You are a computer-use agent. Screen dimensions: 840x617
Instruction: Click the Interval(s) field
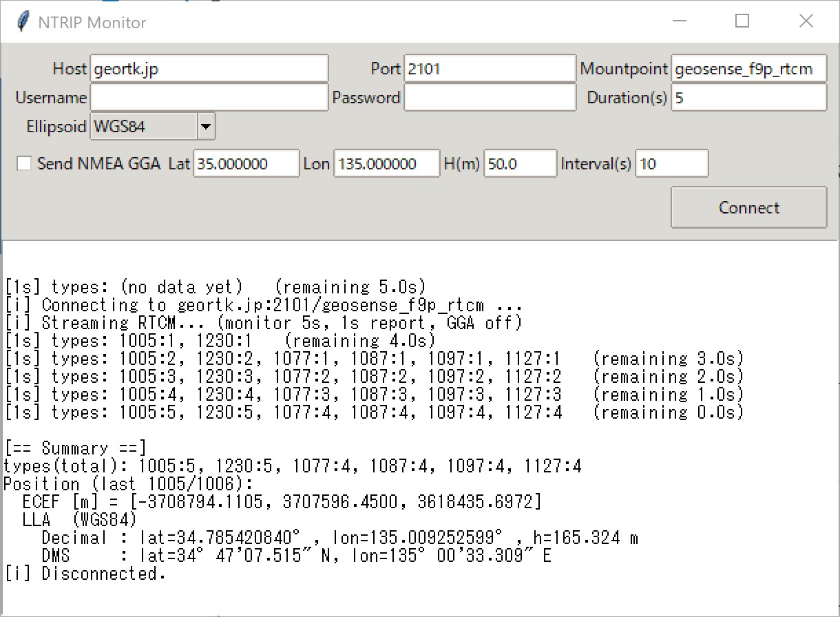[x=671, y=164]
